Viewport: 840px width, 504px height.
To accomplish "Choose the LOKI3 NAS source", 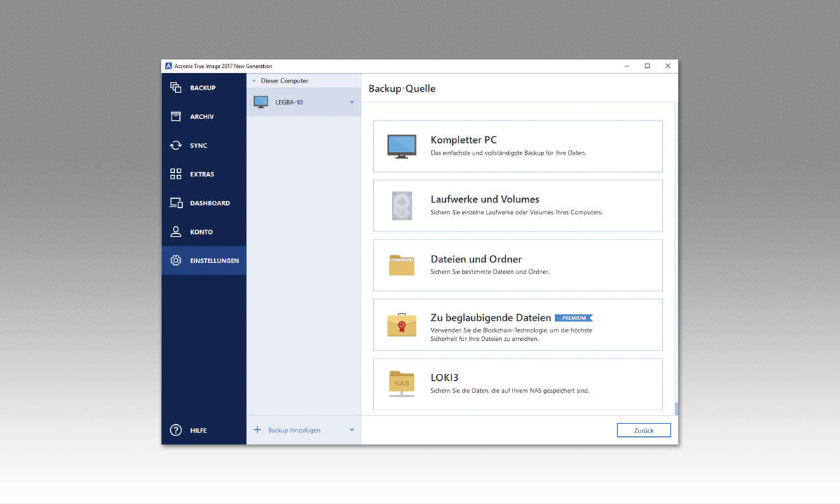I will [x=518, y=384].
